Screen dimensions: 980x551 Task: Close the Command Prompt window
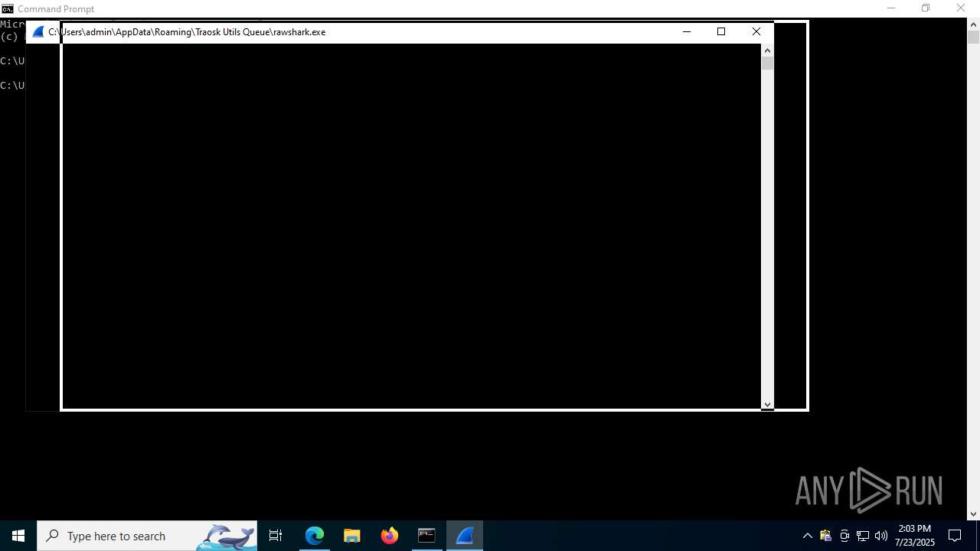pyautogui.click(x=961, y=8)
